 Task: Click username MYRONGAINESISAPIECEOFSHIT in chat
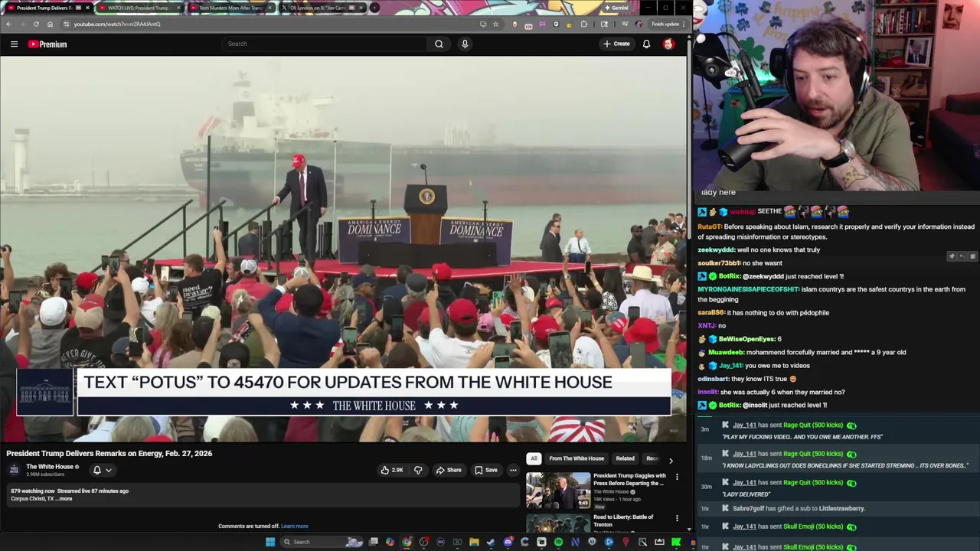[x=748, y=289]
